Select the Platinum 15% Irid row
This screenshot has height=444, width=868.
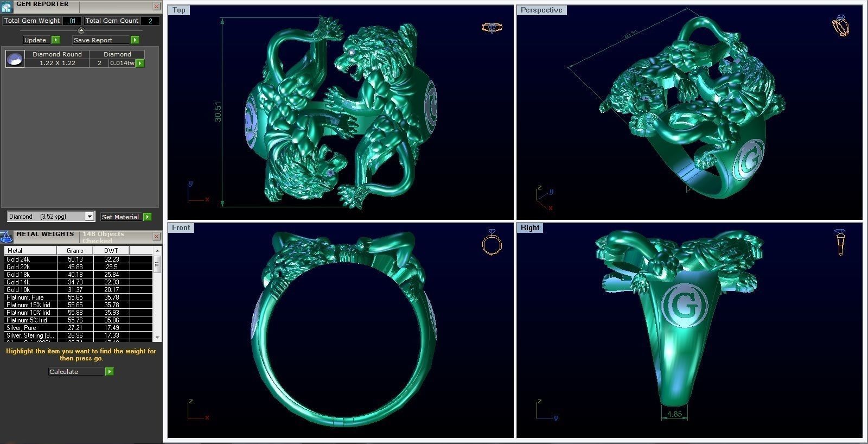tap(79, 305)
